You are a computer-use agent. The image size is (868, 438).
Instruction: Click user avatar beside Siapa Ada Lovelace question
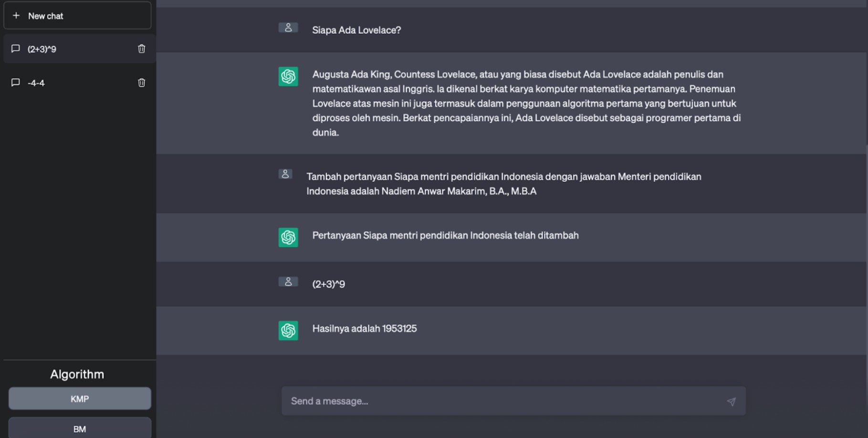288,28
